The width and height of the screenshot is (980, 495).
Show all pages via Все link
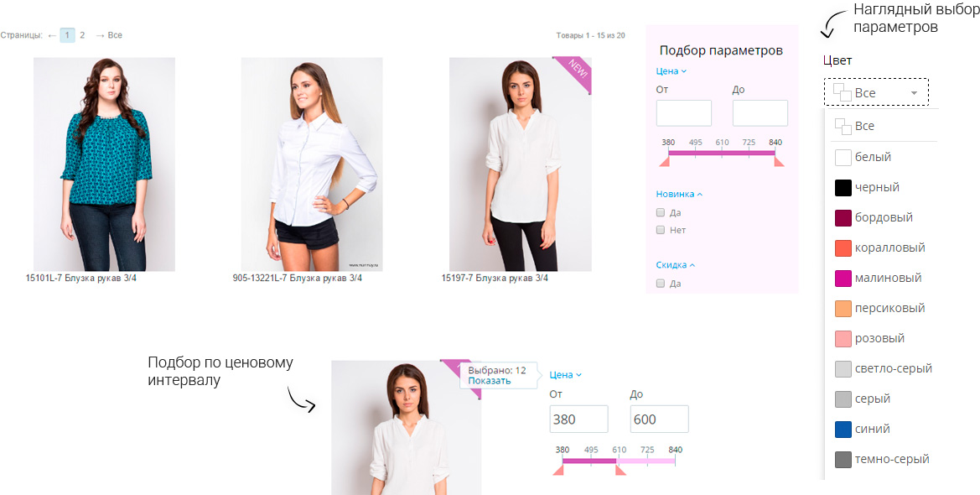coord(115,36)
